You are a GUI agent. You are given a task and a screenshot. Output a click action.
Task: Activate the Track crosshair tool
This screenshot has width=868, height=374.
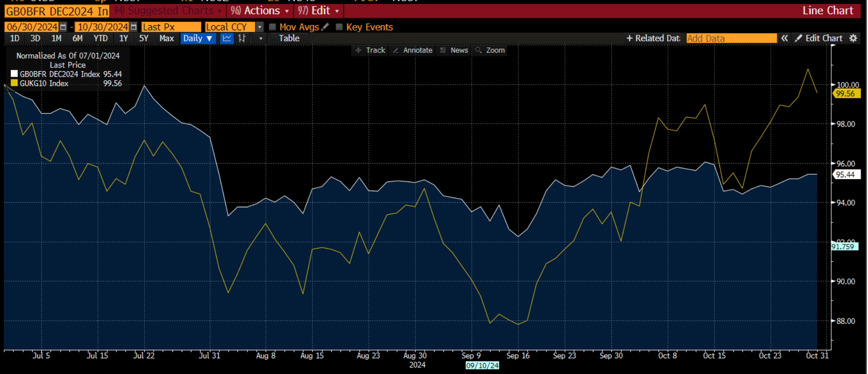click(370, 51)
